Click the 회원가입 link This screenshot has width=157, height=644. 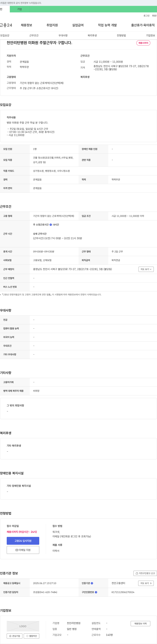click(155, 16)
